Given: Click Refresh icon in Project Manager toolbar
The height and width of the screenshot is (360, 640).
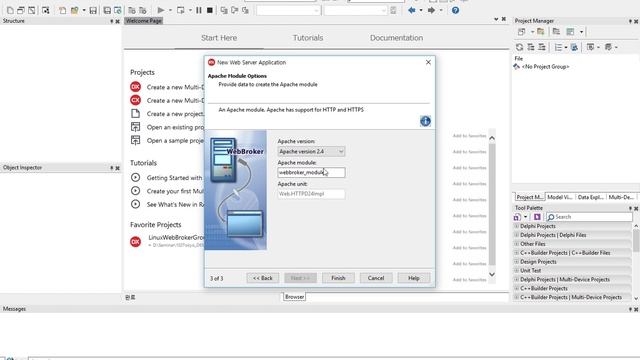Looking at the screenshot, I should pyautogui.click(x=519, y=47).
